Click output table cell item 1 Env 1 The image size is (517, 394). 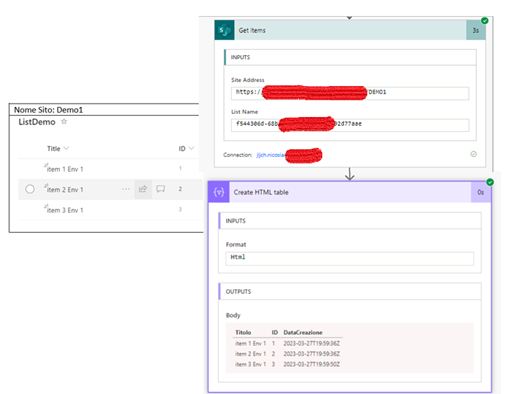point(251,343)
